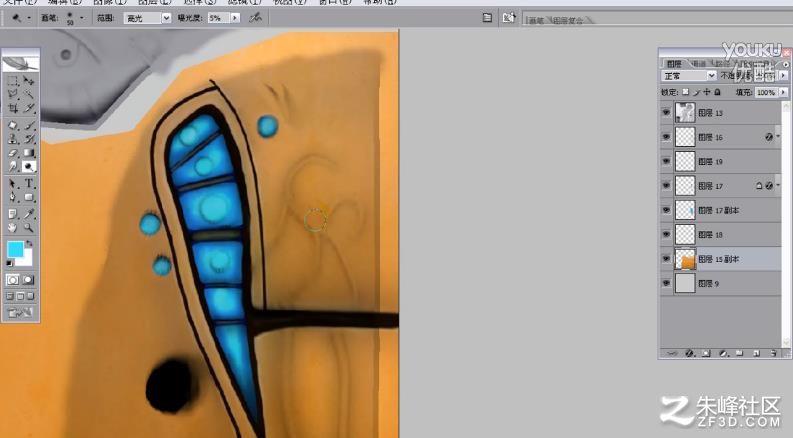Select the Crop tool
This screenshot has height=438, width=793.
[13, 107]
